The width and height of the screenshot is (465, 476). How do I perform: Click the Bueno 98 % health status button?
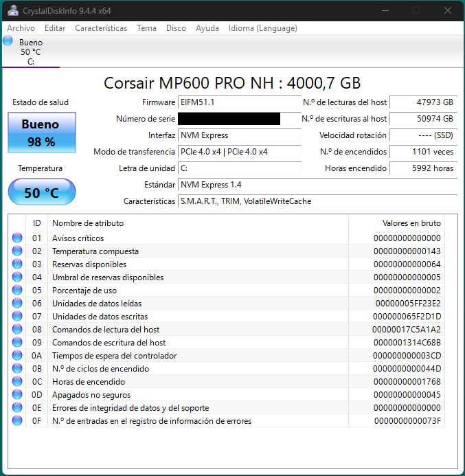[x=42, y=133]
